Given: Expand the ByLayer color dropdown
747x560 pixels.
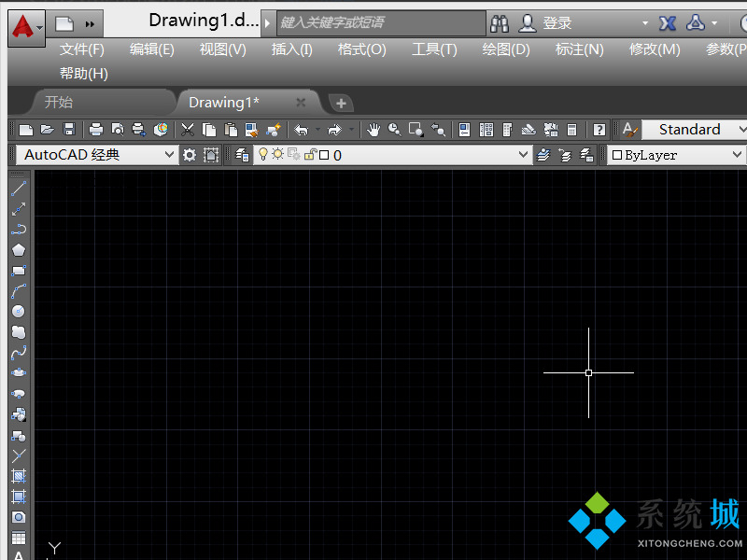Looking at the screenshot, I should click(677, 155).
